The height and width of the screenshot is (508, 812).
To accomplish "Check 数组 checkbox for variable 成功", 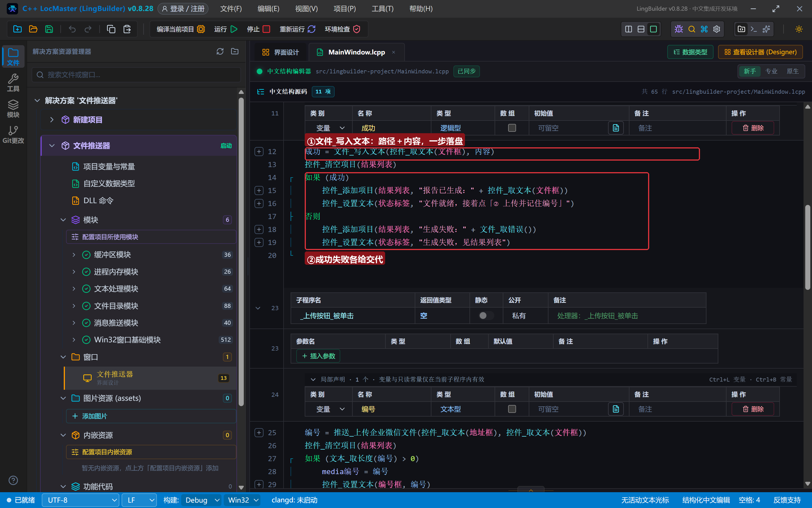I will pos(512,128).
